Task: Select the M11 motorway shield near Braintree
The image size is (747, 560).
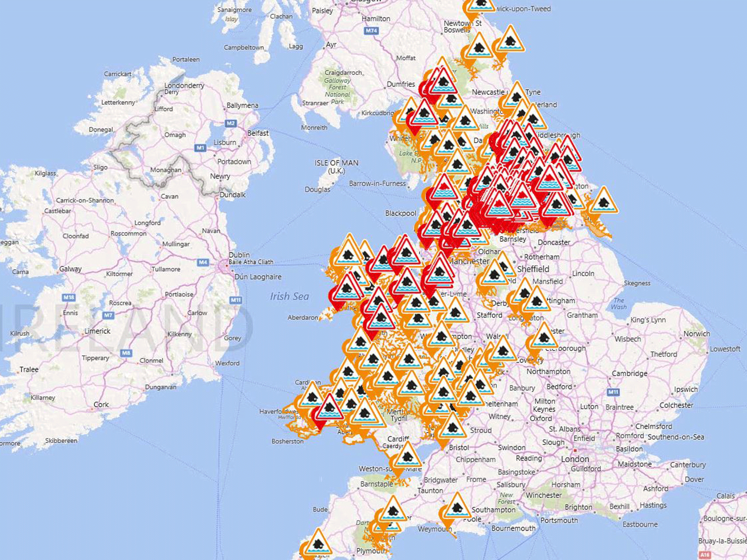Action: coord(613,392)
